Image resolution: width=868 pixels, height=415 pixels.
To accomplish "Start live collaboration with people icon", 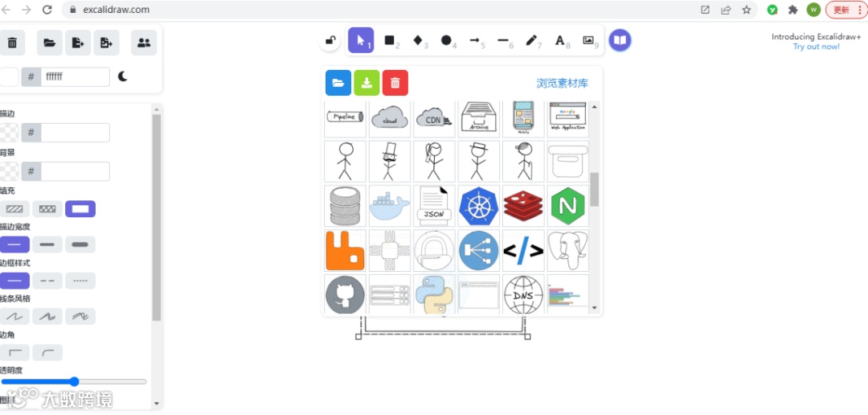I will pos(144,43).
